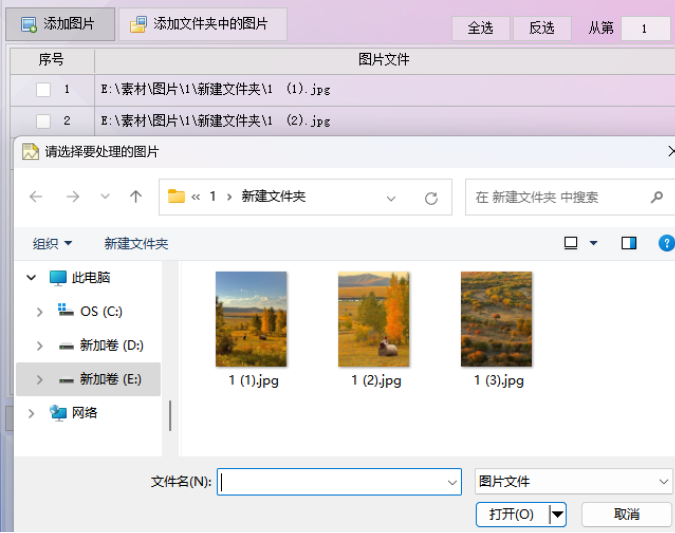The image size is (675, 533).
Task: Click breadcrumb 新建文件夹 in address bar
Action: point(274,196)
